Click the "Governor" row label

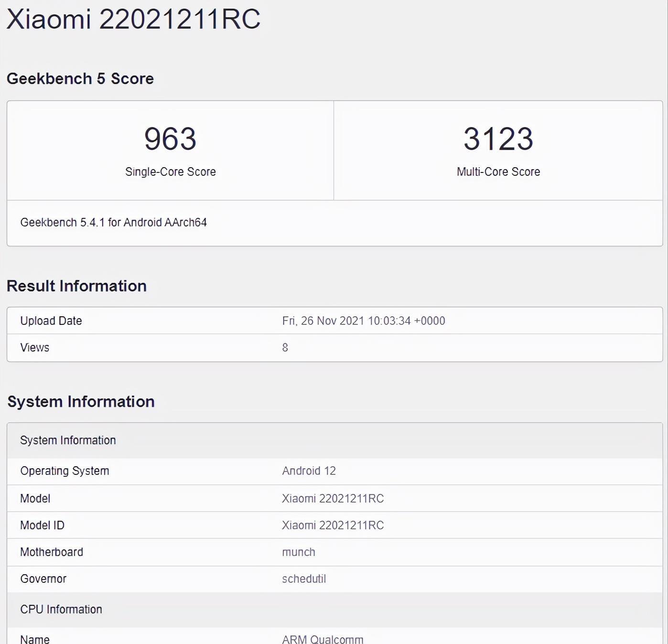(43, 579)
